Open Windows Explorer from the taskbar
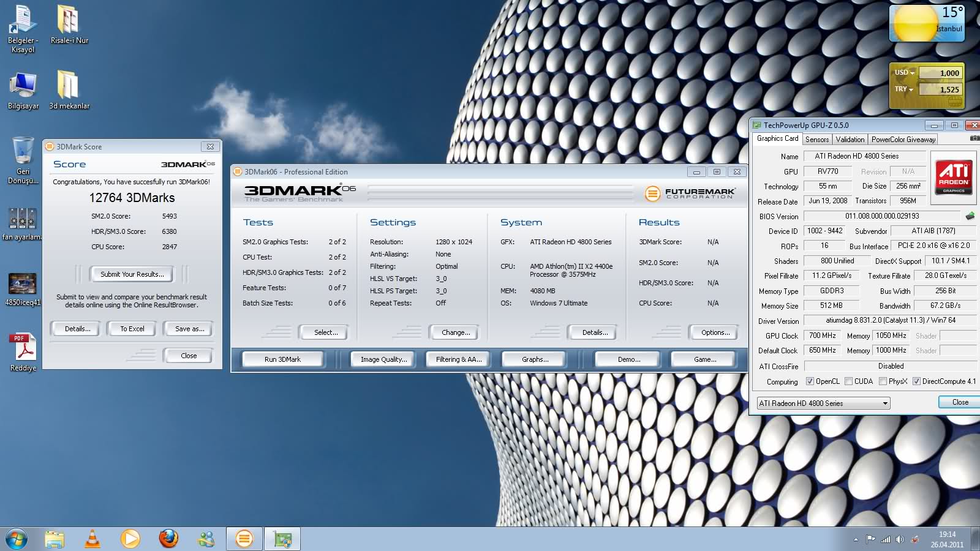Image resolution: width=980 pixels, height=551 pixels. click(54, 539)
